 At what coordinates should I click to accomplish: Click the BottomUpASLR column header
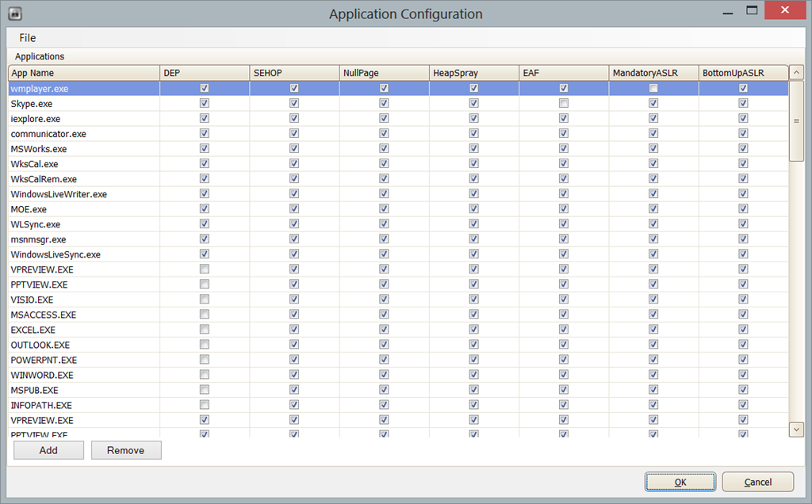[x=744, y=73]
